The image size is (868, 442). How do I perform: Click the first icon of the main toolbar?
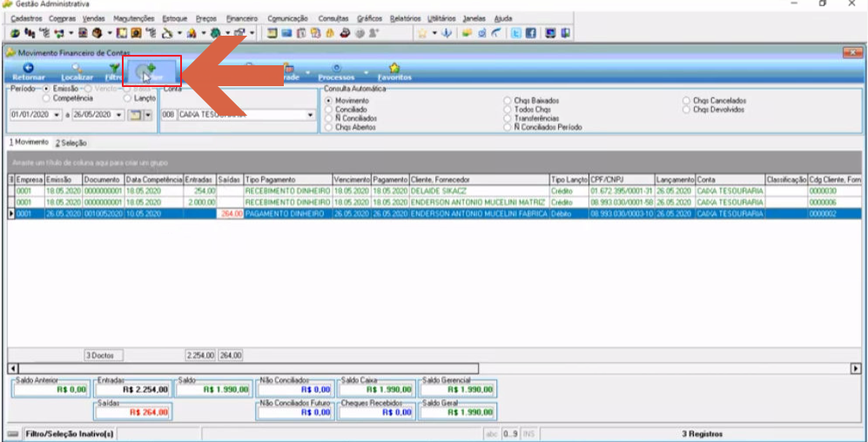coord(15,33)
